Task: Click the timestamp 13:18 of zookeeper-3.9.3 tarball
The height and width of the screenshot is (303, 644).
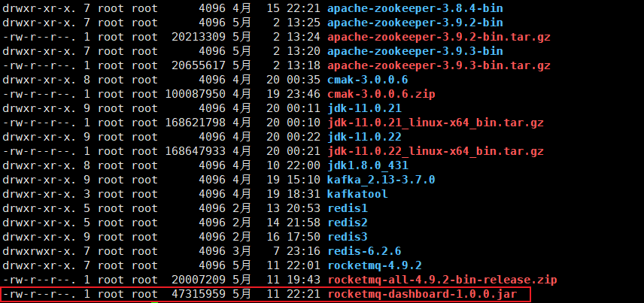Action: pos(303,65)
